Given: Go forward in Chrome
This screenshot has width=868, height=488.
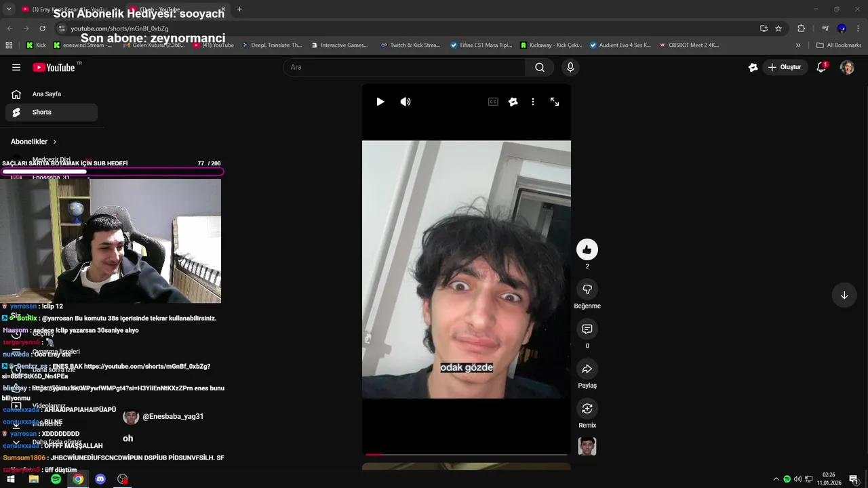Looking at the screenshot, I should click(x=26, y=28).
